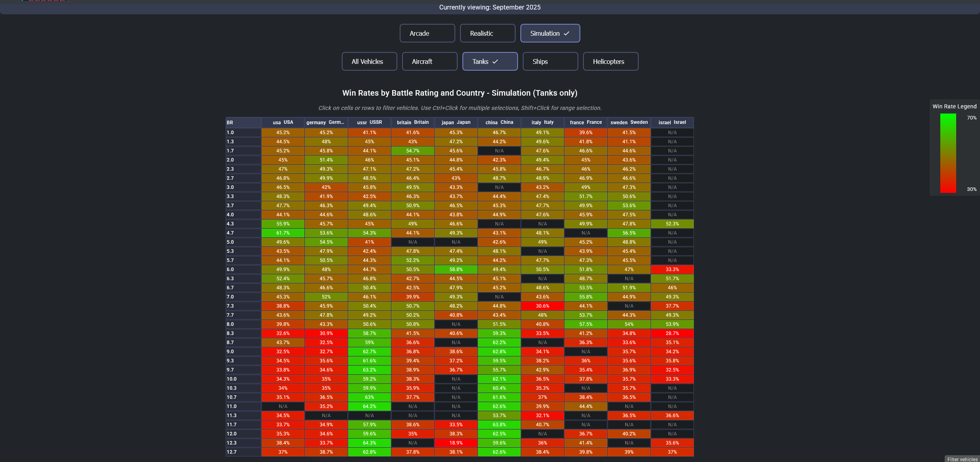Click the win rate legend gradient bar
Image resolution: width=980 pixels, height=462 pixels.
point(948,153)
